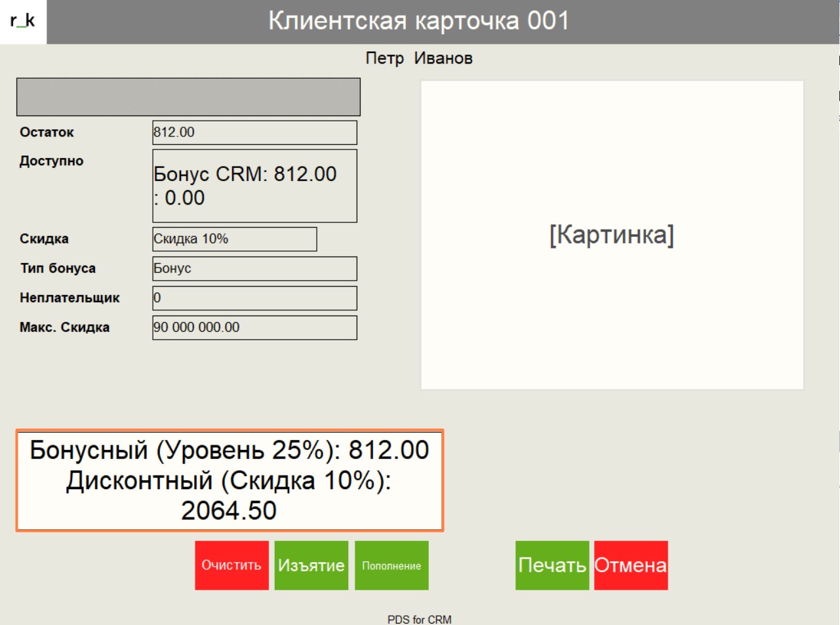Click the Клиентская карточка 001 title bar
The width and height of the screenshot is (840, 625).
click(x=418, y=22)
